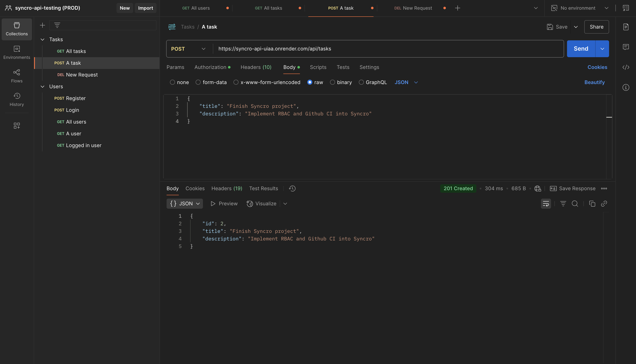636x364 pixels.
Task: Click the network globe lock icon
Action: click(538, 189)
